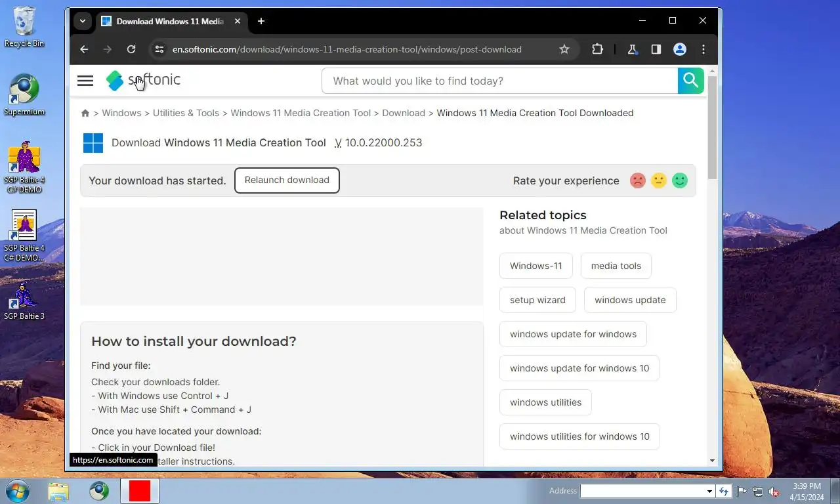This screenshot has width=840, height=504.
Task: Open the Recycle Bin desktop icon
Action: point(24,27)
